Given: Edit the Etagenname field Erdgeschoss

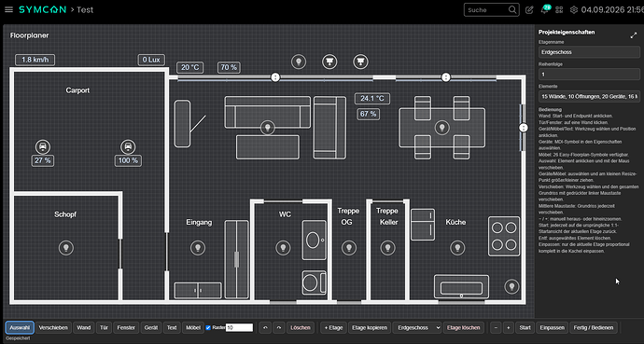Looking at the screenshot, I should click(x=589, y=52).
